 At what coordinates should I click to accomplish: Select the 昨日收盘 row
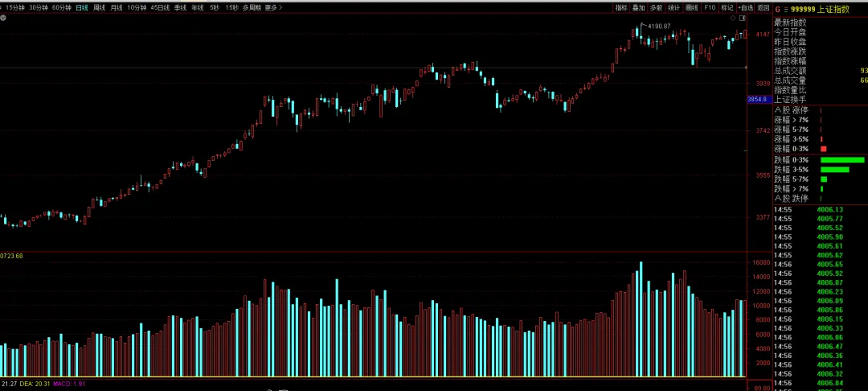(820, 42)
